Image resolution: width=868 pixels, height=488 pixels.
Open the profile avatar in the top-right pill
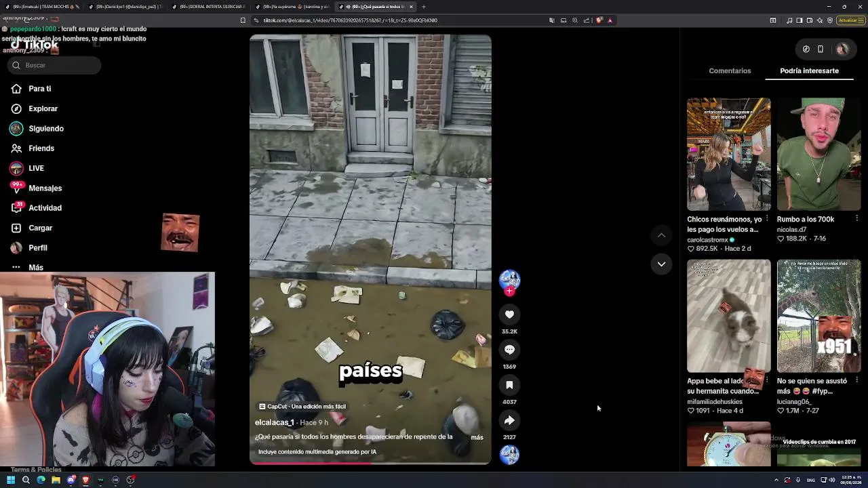tap(842, 49)
